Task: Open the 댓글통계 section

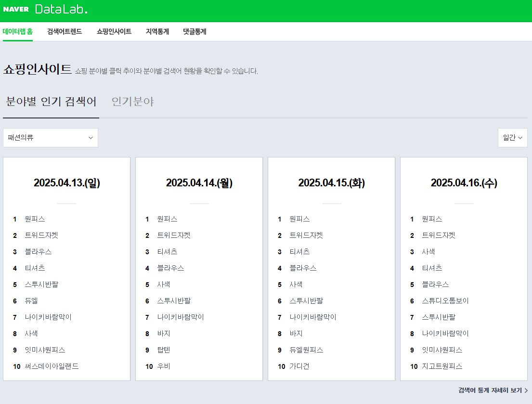Action: 194,31
